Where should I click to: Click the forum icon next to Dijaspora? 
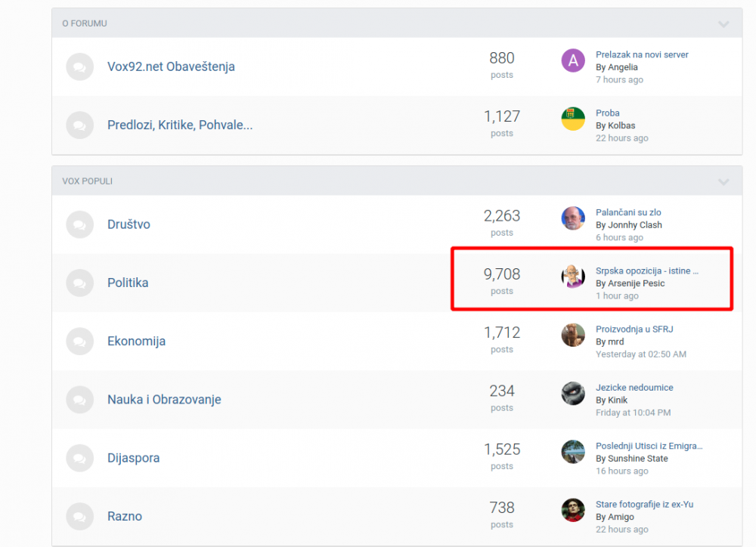79,458
